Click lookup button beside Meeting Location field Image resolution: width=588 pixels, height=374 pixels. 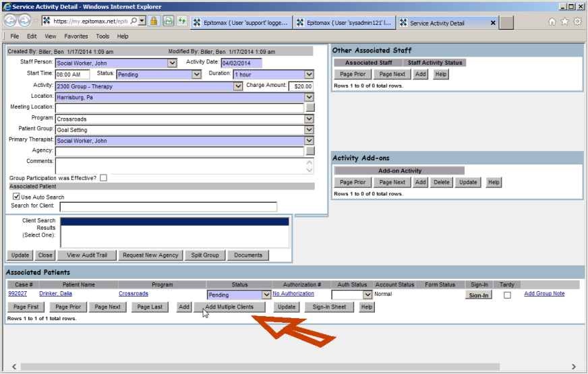(310, 107)
